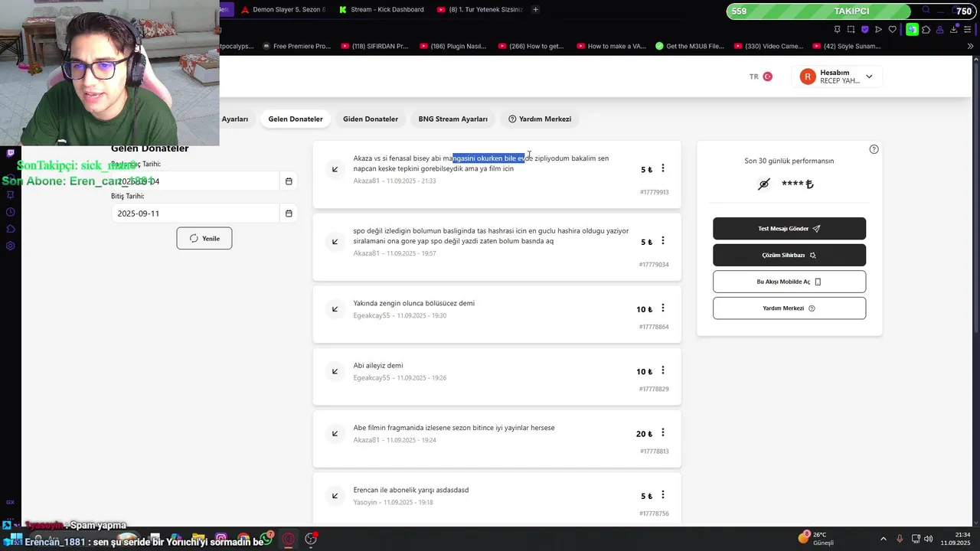Open the extensions cube icon in the browser sidebar
The width and height of the screenshot is (980, 551).
coord(11,229)
